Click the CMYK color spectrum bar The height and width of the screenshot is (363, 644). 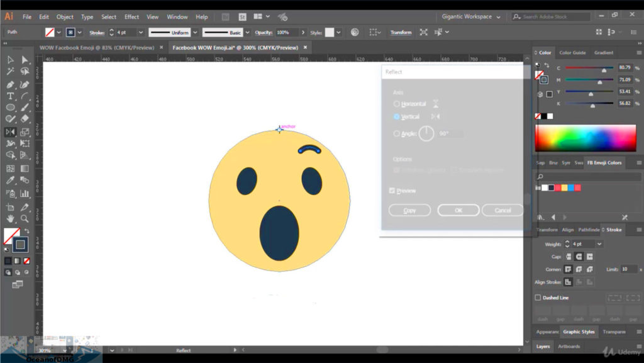(x=586, y=138)
